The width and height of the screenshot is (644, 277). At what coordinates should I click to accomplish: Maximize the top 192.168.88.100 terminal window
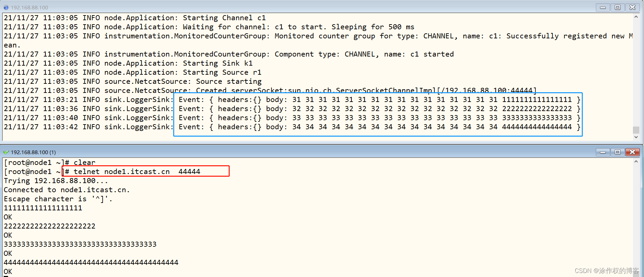coord(617,7)
